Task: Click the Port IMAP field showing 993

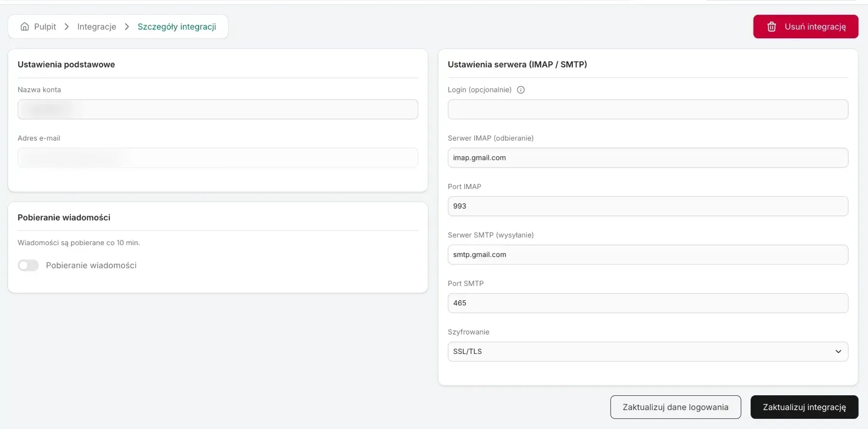Action: pyautogui.click(x=648, y=206)
